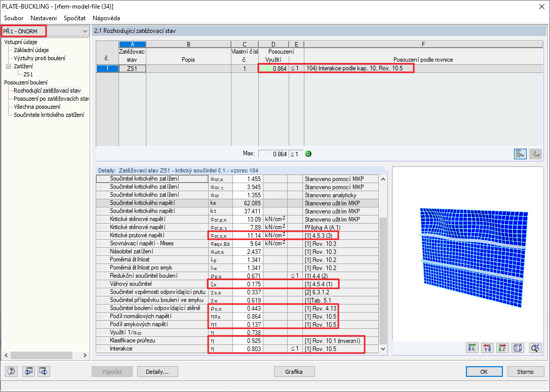
Task: Click the buckling mode shape graphic
Action: click(x=474, y=257)
